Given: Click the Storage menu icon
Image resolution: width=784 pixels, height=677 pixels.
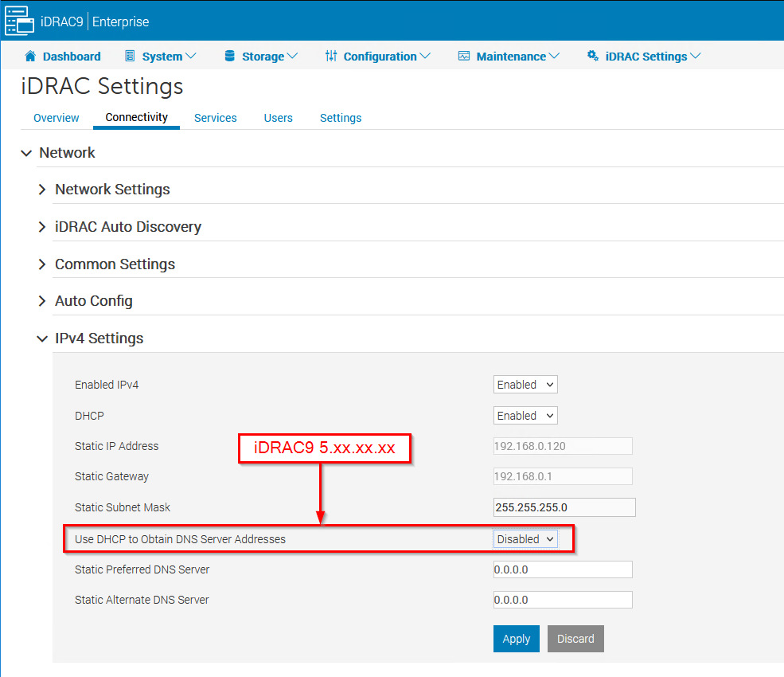Looking at the screenshot, I should tap(228, 56).
